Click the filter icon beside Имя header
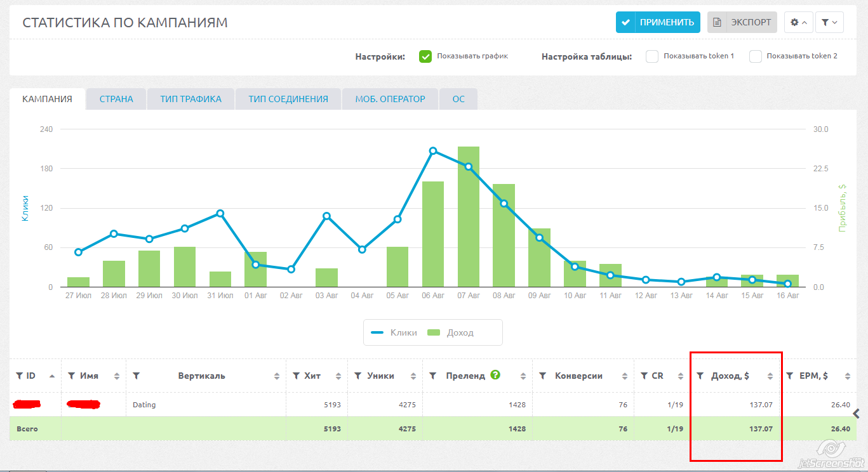868x472 pixels. 72,376
